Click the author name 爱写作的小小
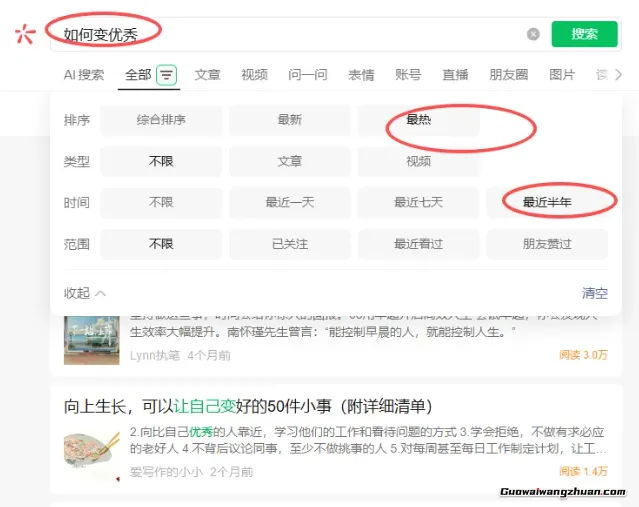Image resolution: width=639 pixels, height=507 pixels. (166, 472)
